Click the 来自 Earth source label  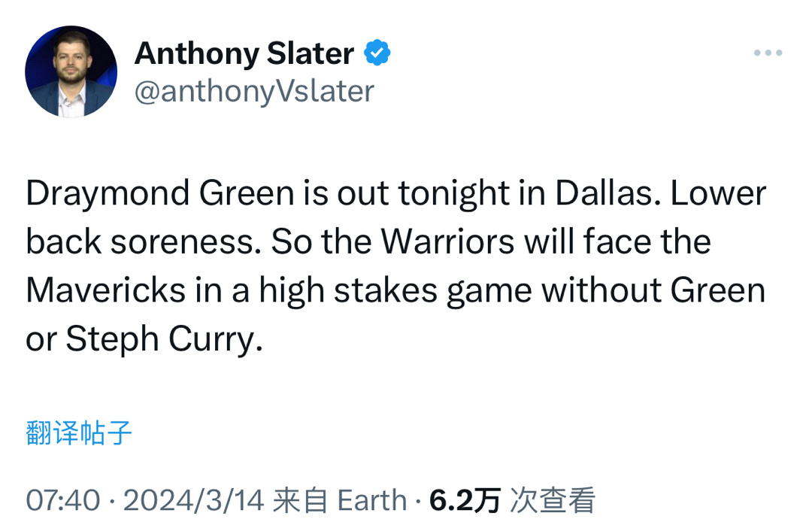click(340, 500)
